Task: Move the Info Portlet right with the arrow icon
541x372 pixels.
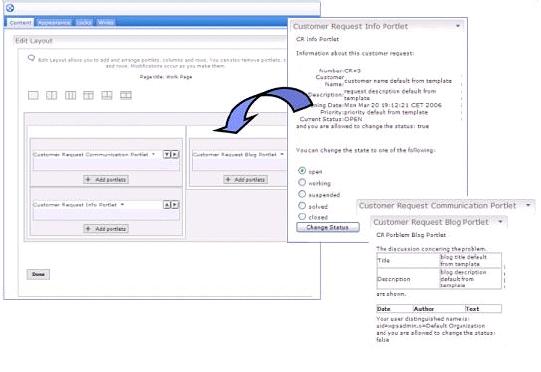Action: tap(175, 205)
